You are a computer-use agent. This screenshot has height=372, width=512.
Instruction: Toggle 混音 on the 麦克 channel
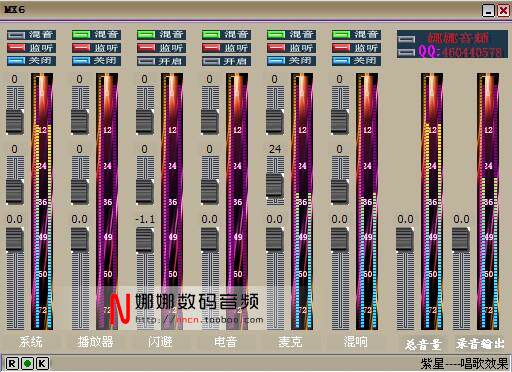[x=291, y=35]
